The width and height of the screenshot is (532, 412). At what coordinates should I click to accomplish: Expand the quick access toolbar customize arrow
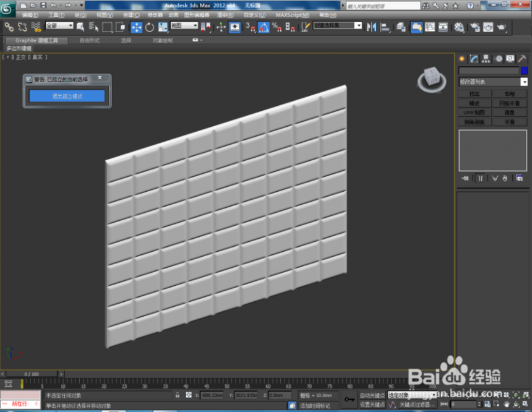81,5
